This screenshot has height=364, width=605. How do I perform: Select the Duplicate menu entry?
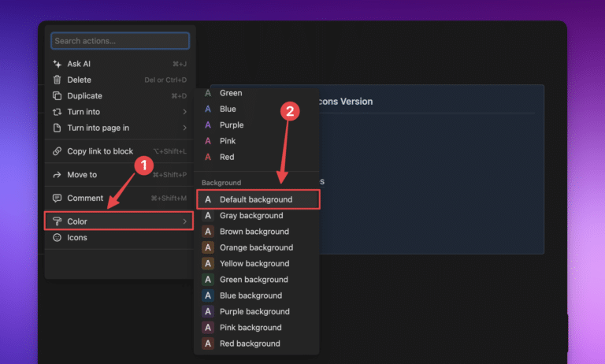[x=84, y=96]
